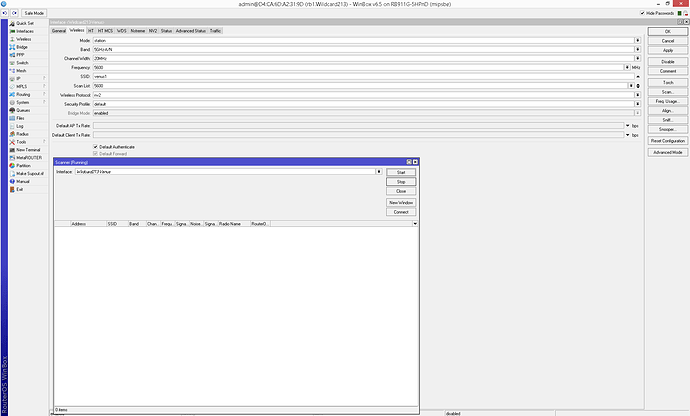Image resolution: width=690 pixels, height=416 pixels.
Task: Toggle the Default Forward checkbox
Action: point(96,154)
